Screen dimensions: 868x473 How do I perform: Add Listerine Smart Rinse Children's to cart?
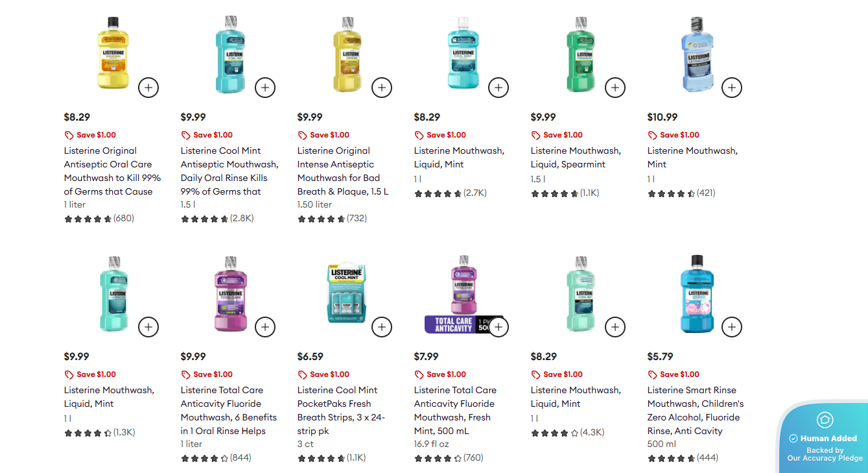(732, 326)
